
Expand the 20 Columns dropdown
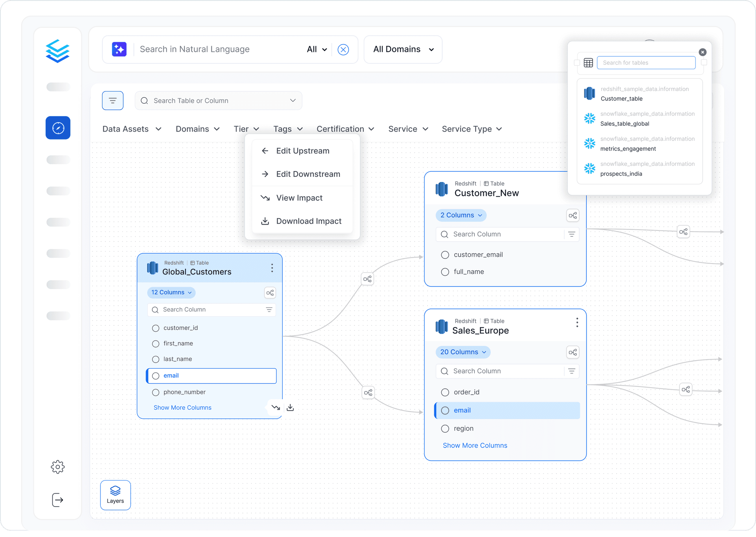[x=463, y=352]
